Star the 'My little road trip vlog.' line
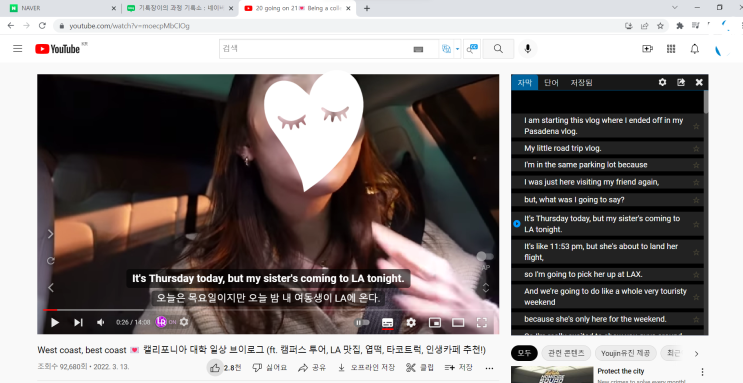Image resolution: width=743 pixels, height=383 pixels. 696,149
